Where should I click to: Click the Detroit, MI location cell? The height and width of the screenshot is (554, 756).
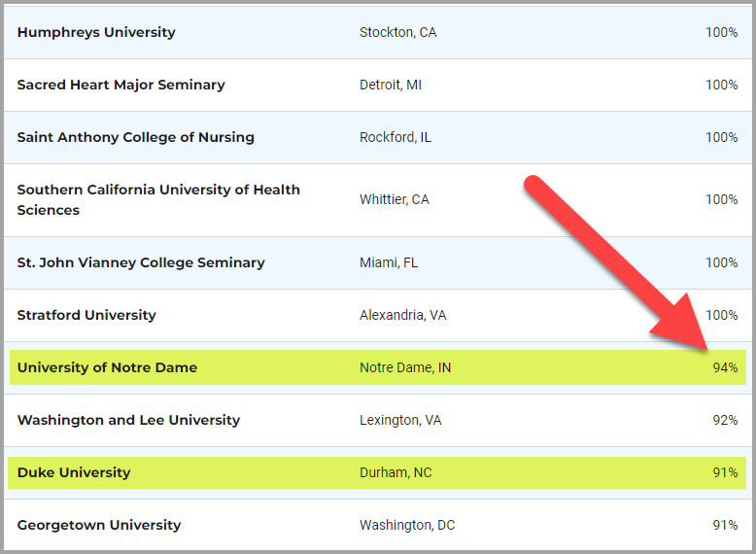click(x=391, y=85)
